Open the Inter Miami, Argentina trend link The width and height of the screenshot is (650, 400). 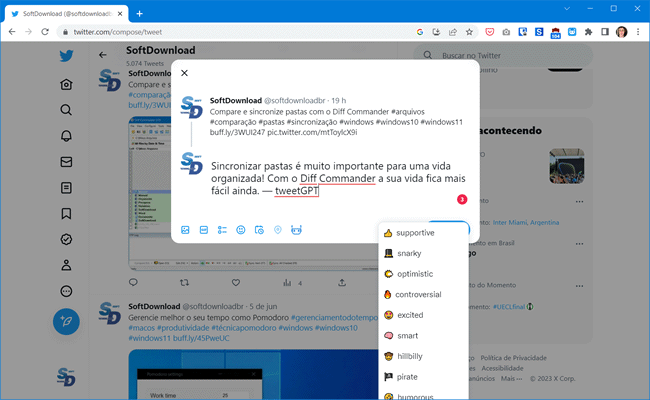point(526,223)
